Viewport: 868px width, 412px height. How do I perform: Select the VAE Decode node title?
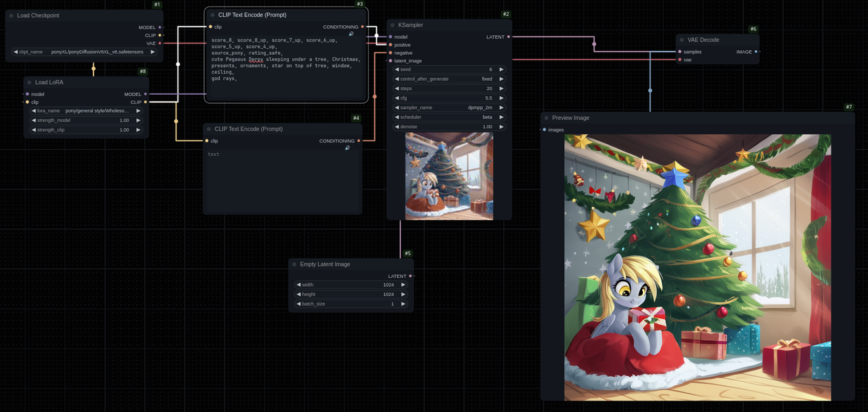pyautogui.click(x=703, y=40)
